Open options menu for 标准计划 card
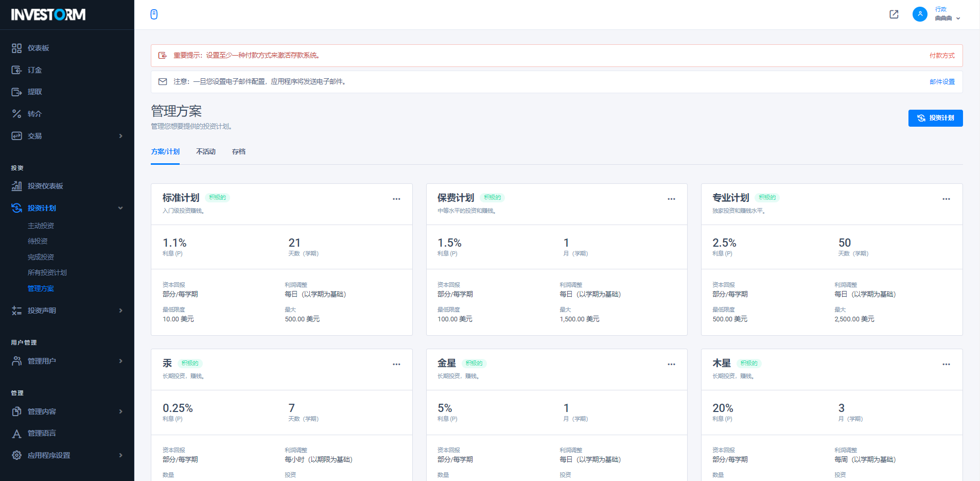980x481 pixels. (396, 199)
